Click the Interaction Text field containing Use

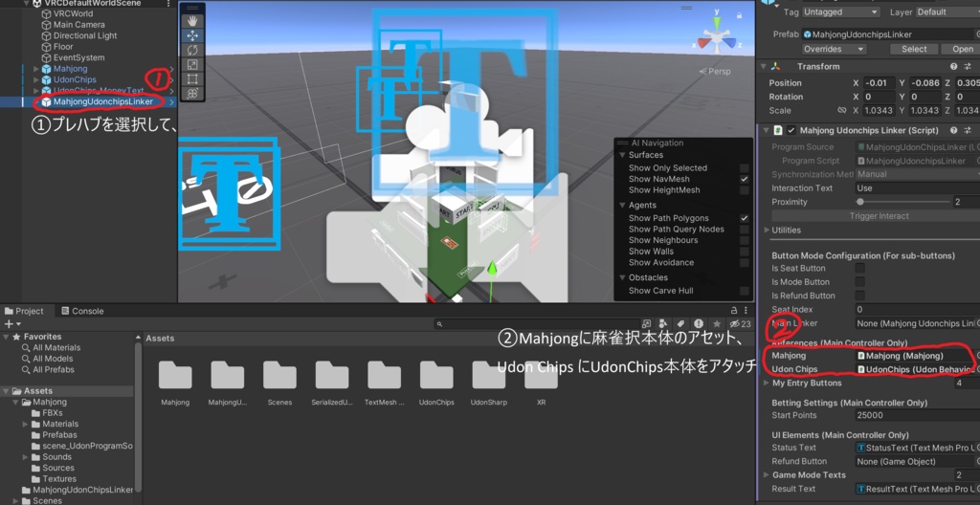[918, 188]
